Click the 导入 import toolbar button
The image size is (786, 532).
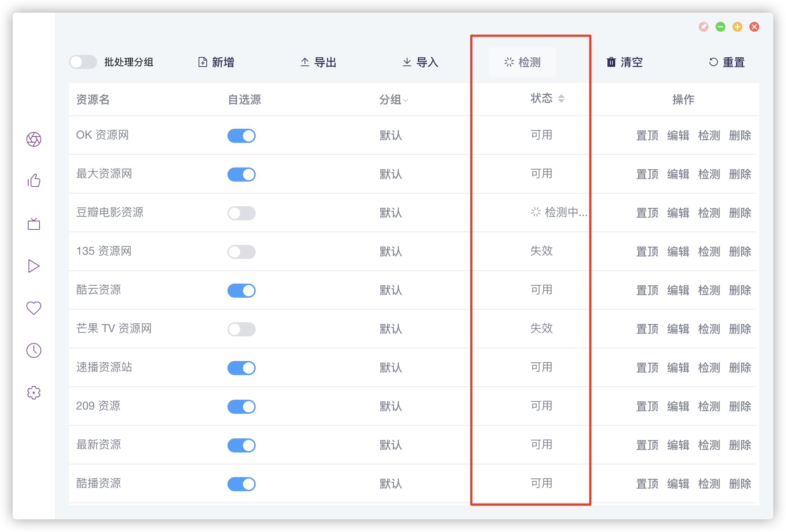point(420,62)
